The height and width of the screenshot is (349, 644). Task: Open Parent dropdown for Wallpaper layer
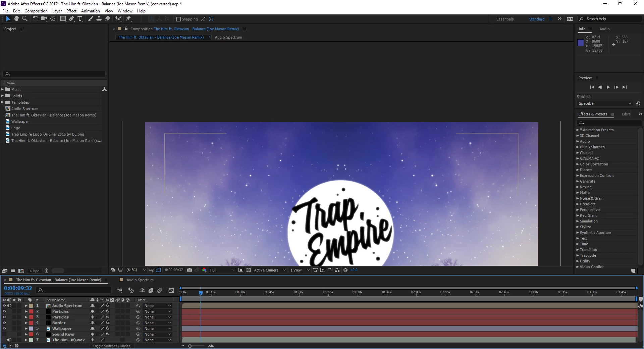pyautogui.click(x=157, y=329)
